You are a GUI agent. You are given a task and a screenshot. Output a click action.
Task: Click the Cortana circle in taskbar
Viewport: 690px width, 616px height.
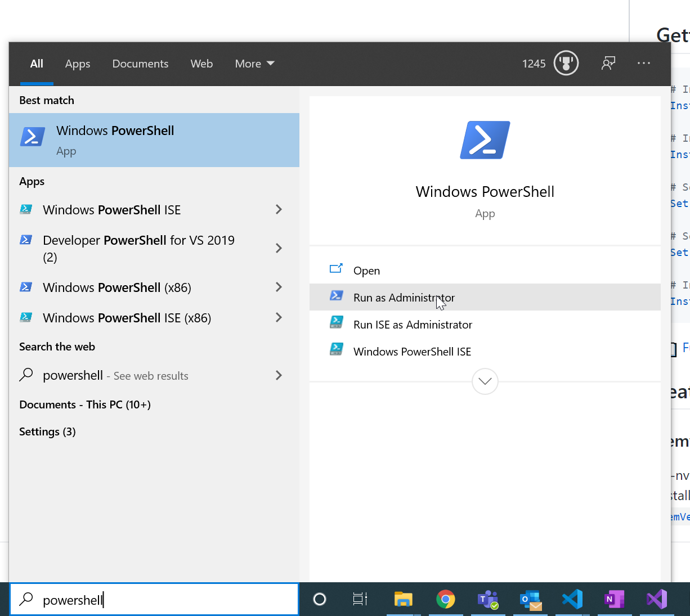tap(320, 599)
